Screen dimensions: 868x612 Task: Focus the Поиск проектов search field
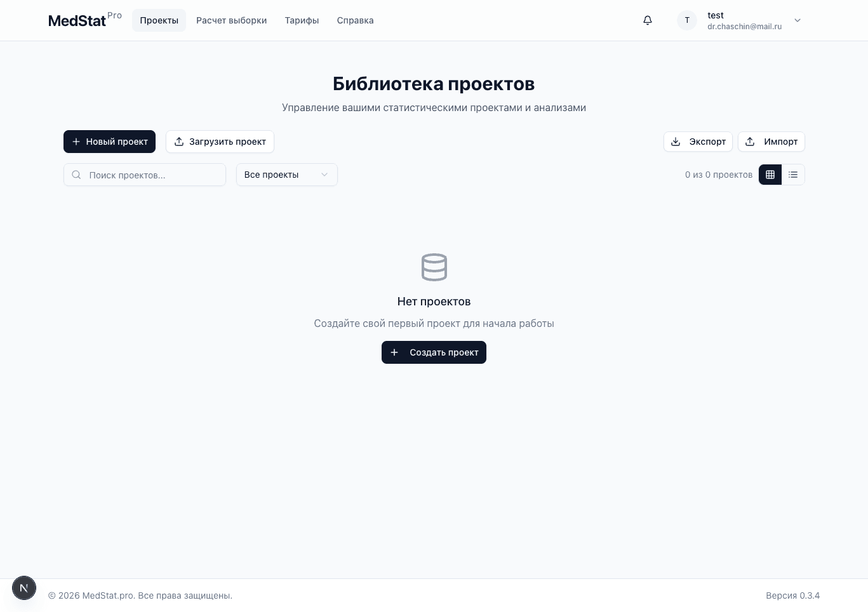[x=145, y=175]
